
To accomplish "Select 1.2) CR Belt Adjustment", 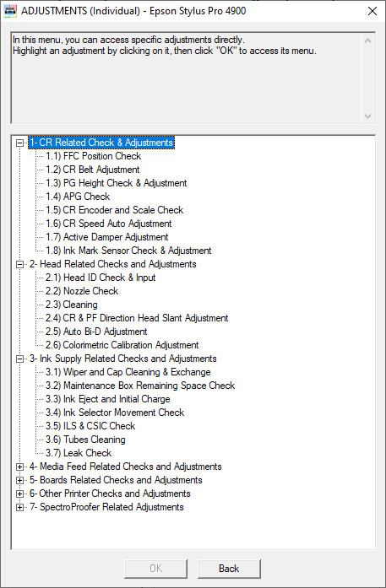I will coord(92,170).
